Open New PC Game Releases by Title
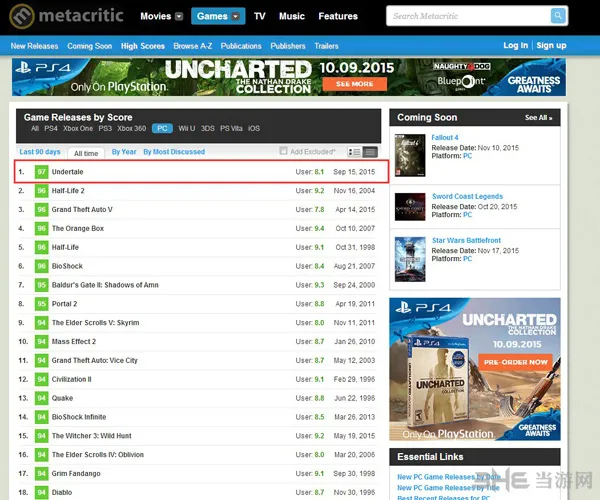 click(x=448, y=488)
